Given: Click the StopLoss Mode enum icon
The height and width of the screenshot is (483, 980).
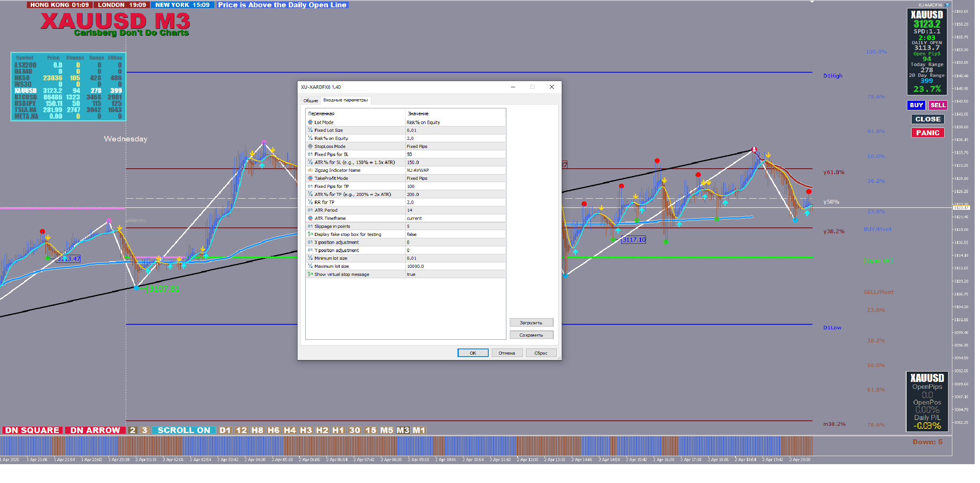Looking at the screenshot, I should 310,146.
